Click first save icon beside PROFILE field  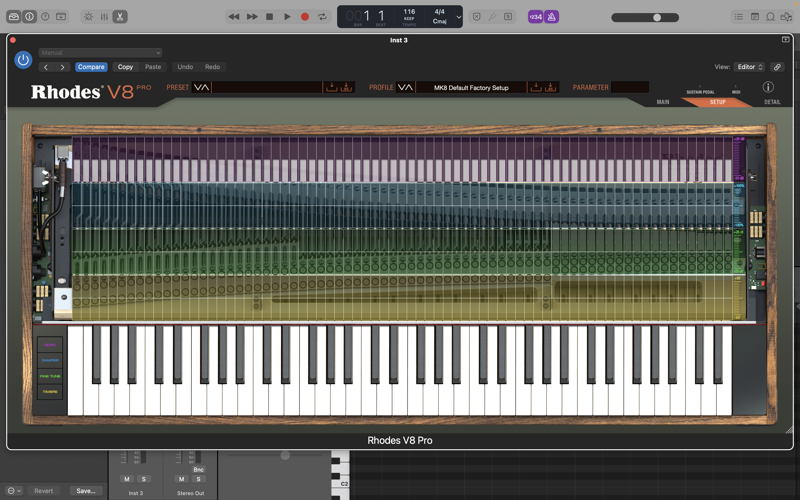[x=536, y=87]
